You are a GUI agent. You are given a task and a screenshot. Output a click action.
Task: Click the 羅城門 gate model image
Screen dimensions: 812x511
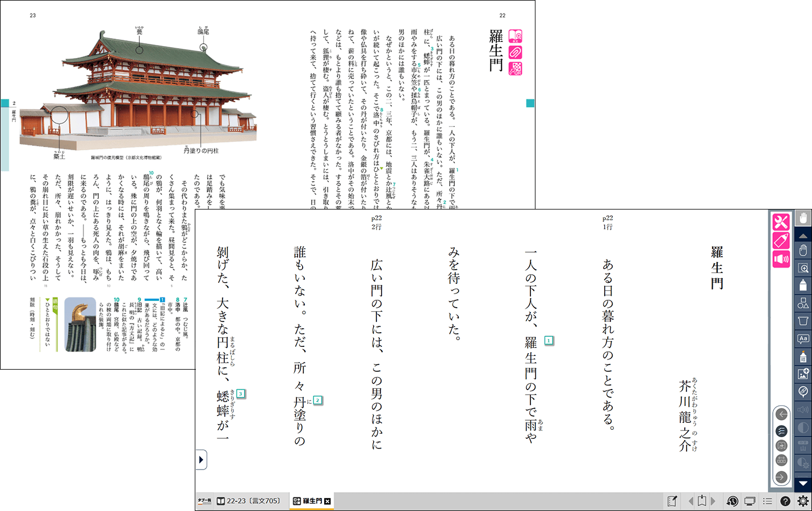point(138,90)
